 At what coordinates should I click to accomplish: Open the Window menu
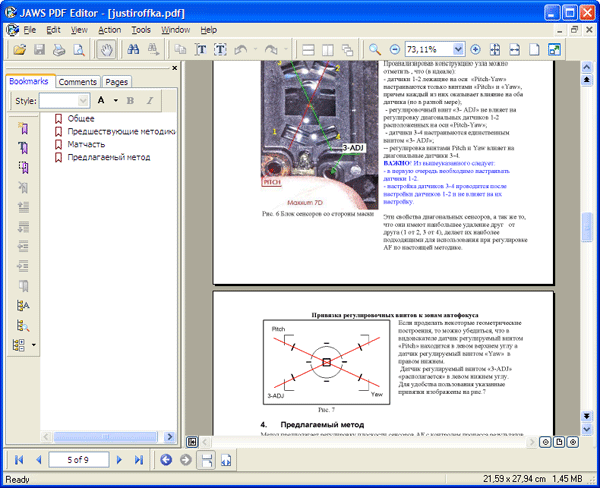tap(175, 30)
